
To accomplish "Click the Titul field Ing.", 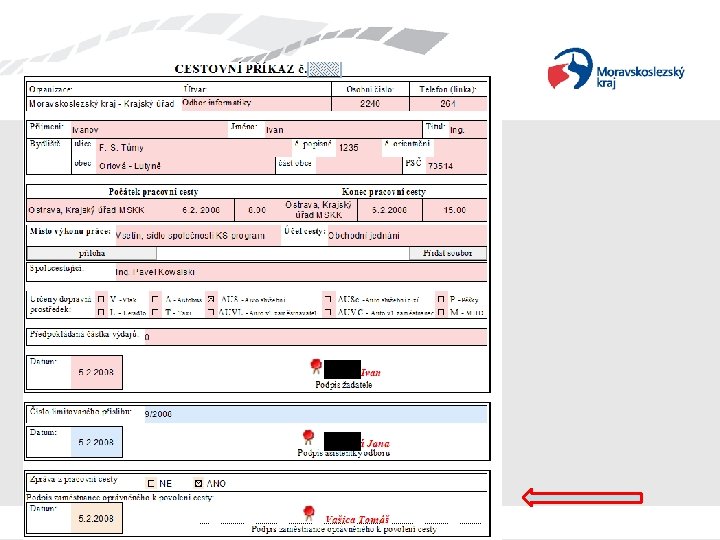I will (468, 129).
